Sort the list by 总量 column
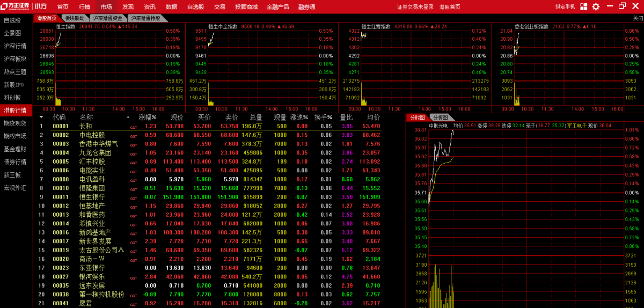 coord(255,117)
